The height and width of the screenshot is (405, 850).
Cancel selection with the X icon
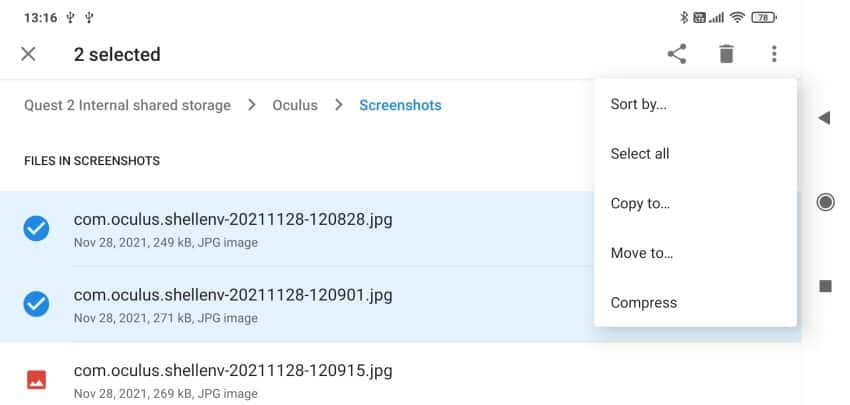tap(28, 54)
